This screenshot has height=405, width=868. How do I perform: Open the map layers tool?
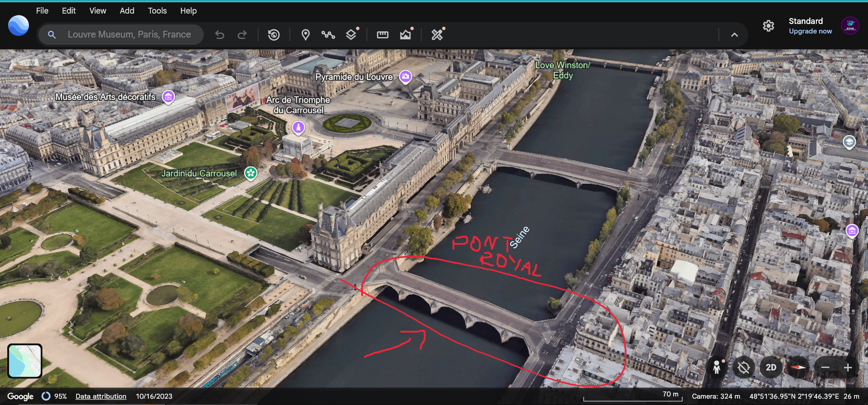(351, 35)
